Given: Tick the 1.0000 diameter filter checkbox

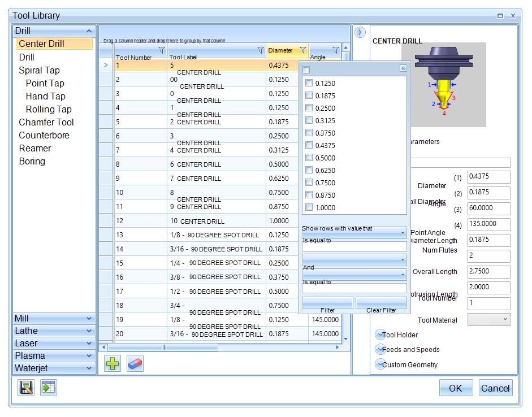Looking at the screenshot, I should point(309,207).
